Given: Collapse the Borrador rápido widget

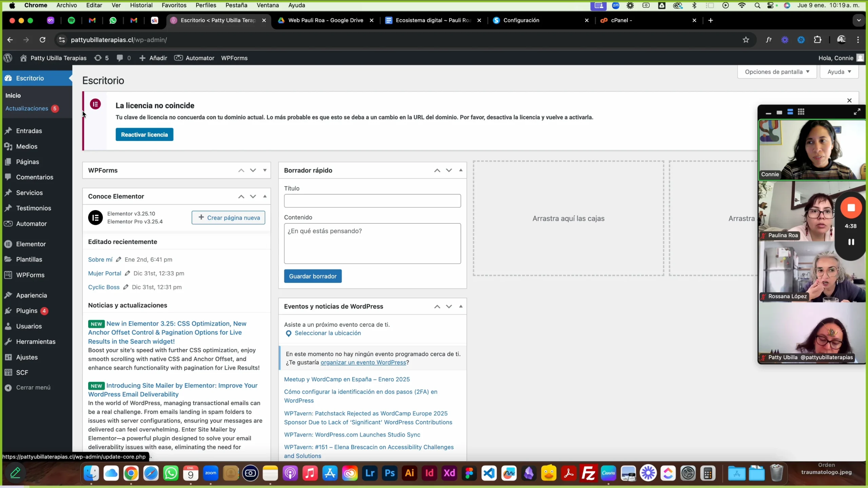Looking at the screenshot, I should pyautogui.click(x=461, y=170).
